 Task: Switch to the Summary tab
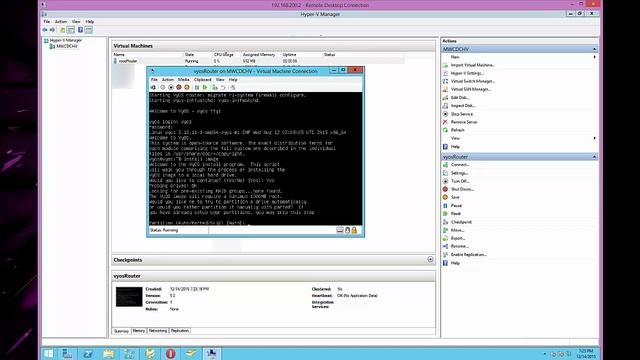121,331
